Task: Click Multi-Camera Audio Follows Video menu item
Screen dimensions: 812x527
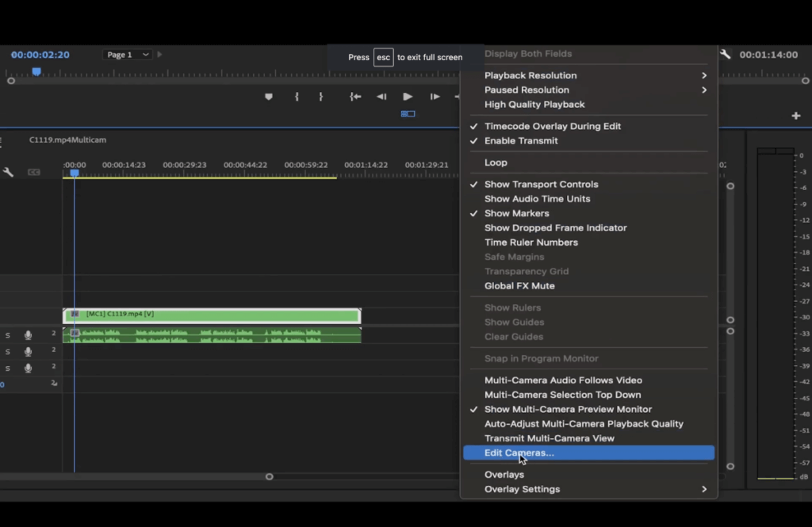Action: (x=563, y=380)
